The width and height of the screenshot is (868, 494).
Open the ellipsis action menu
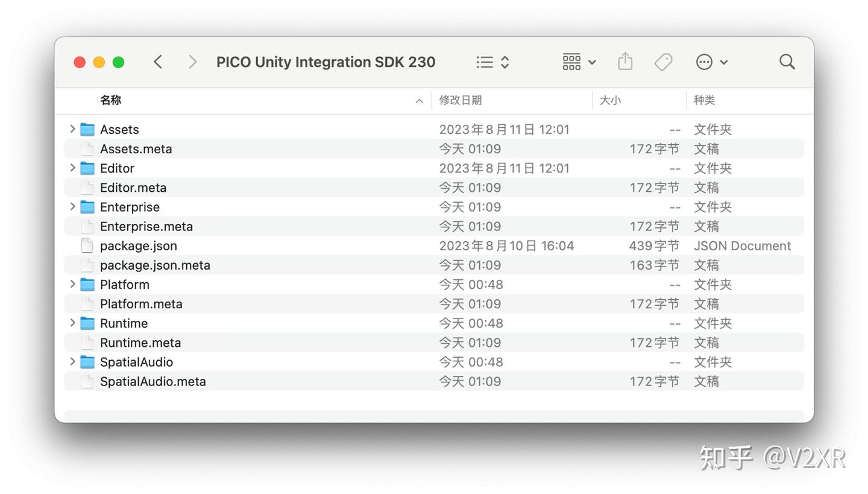click(x=711, y=62)
